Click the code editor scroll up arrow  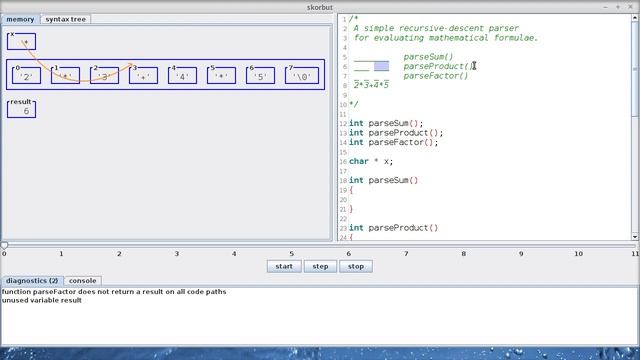[635, 18]
